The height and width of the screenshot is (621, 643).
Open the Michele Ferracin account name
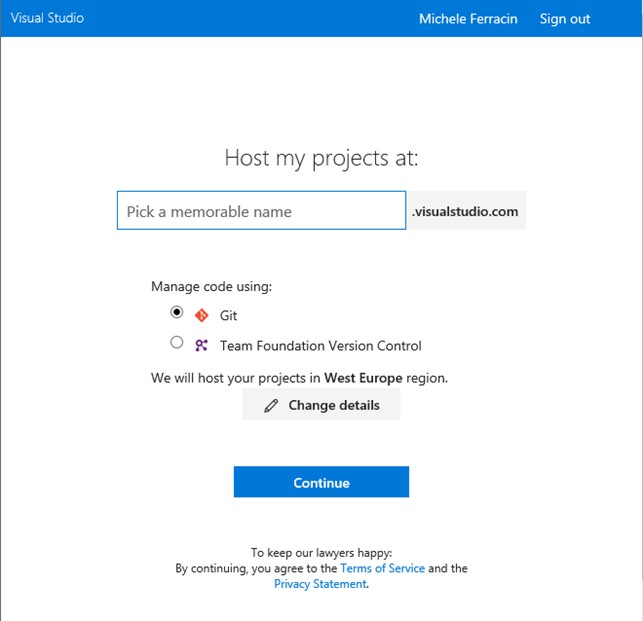(x=470, y=19)
